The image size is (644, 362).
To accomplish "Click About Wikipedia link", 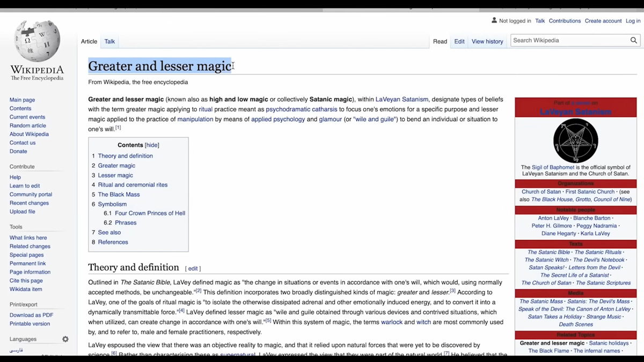I will click(29, 134).
